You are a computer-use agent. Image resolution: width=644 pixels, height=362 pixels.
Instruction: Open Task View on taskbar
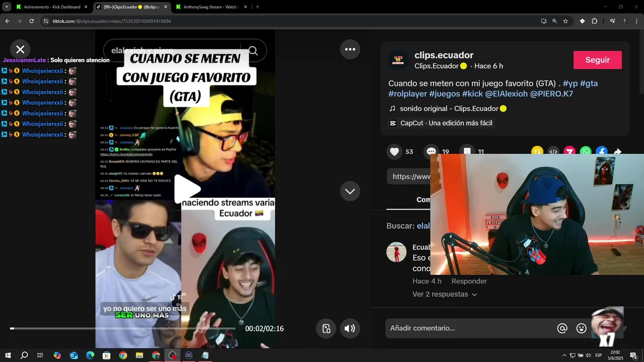point(40,355)
